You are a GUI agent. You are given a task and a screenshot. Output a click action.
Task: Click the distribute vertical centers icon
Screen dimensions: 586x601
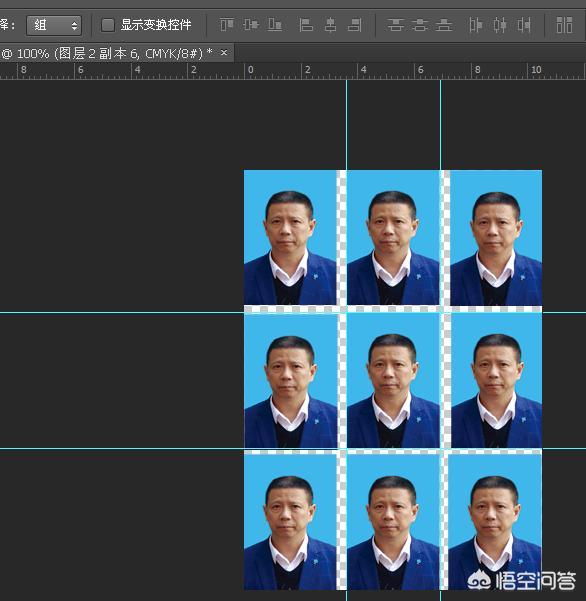pyautogui.click(x=420, y=25)
